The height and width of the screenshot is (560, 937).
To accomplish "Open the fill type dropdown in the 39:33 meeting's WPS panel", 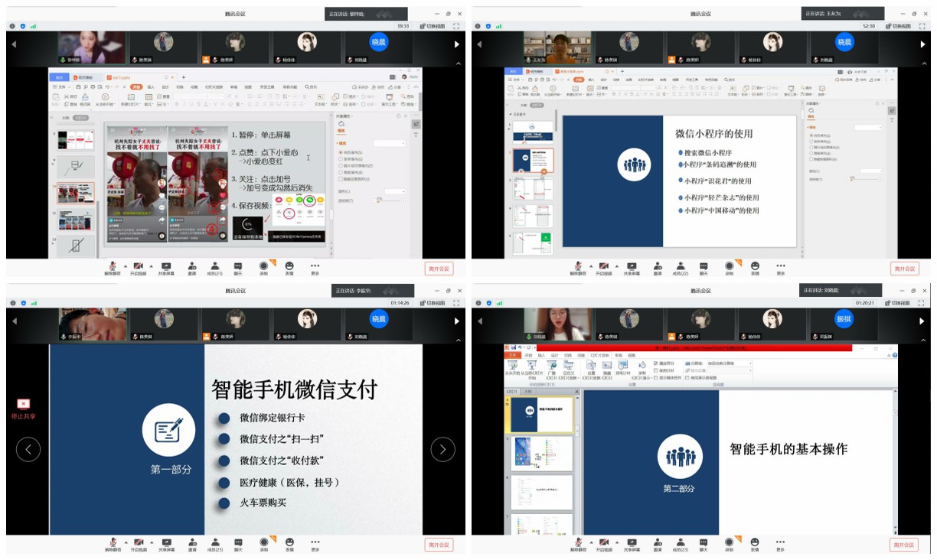I will tap(390, 143).
